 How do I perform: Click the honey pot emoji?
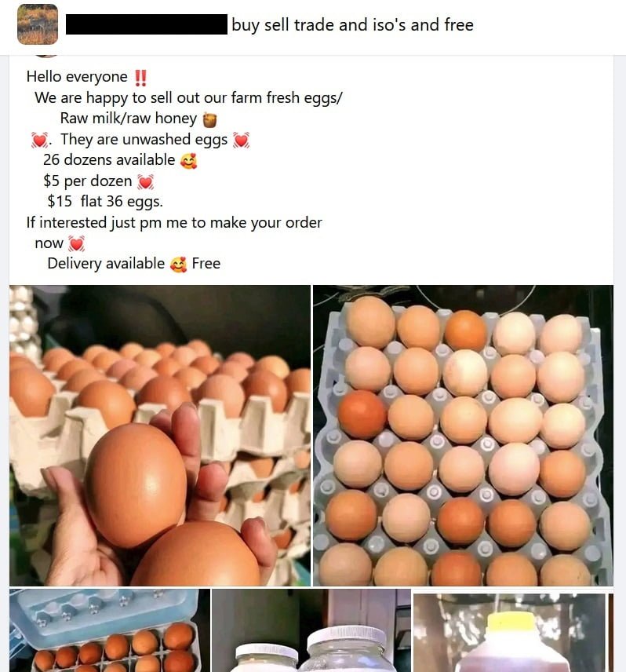tap(209, 119)
